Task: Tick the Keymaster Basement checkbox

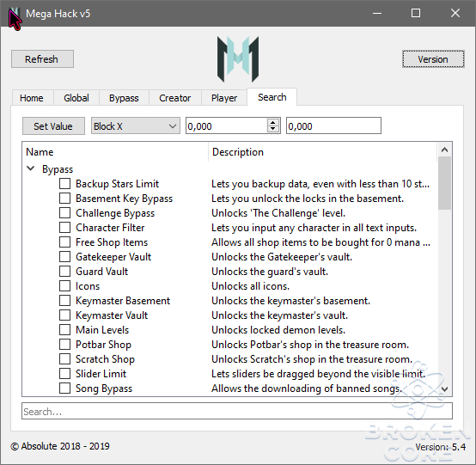Action: coord(64,300)
